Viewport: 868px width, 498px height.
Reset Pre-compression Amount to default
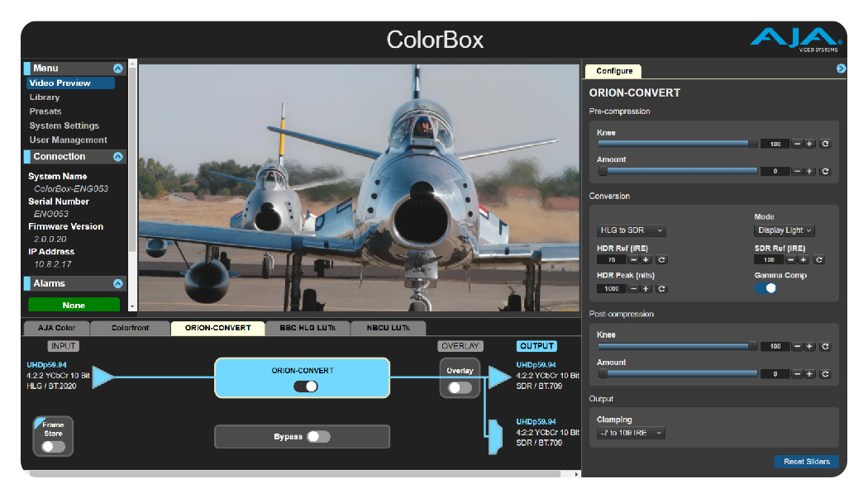click(x=825, y=172)
